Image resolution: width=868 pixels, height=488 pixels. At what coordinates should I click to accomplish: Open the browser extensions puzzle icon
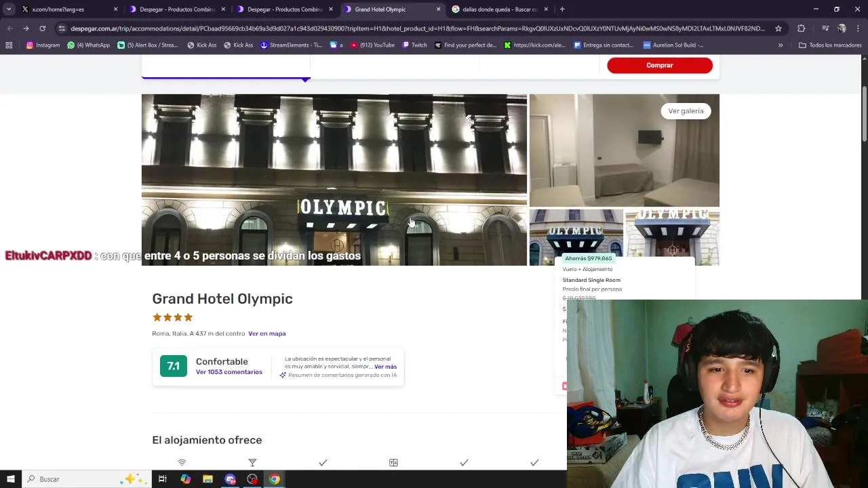coord(802,28)
